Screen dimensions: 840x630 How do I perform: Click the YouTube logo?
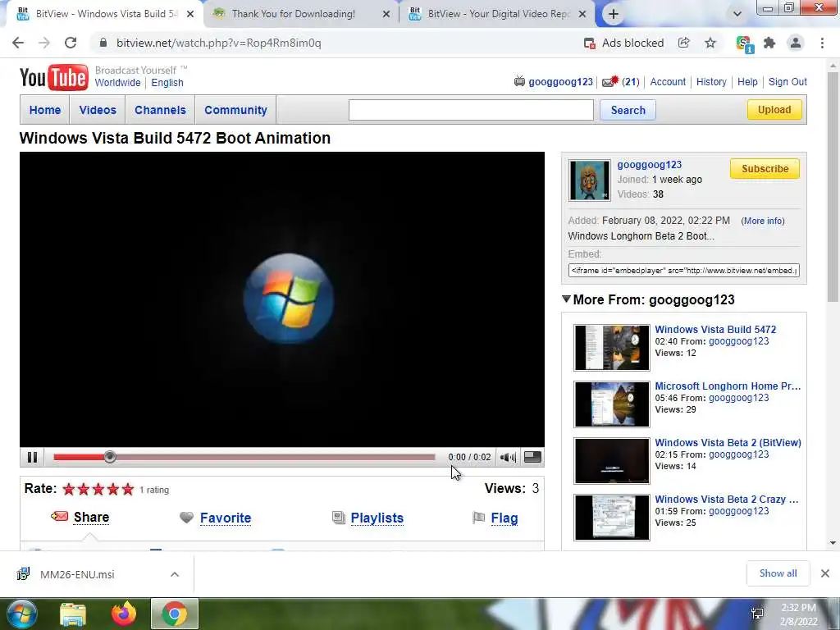coord(53,78)
